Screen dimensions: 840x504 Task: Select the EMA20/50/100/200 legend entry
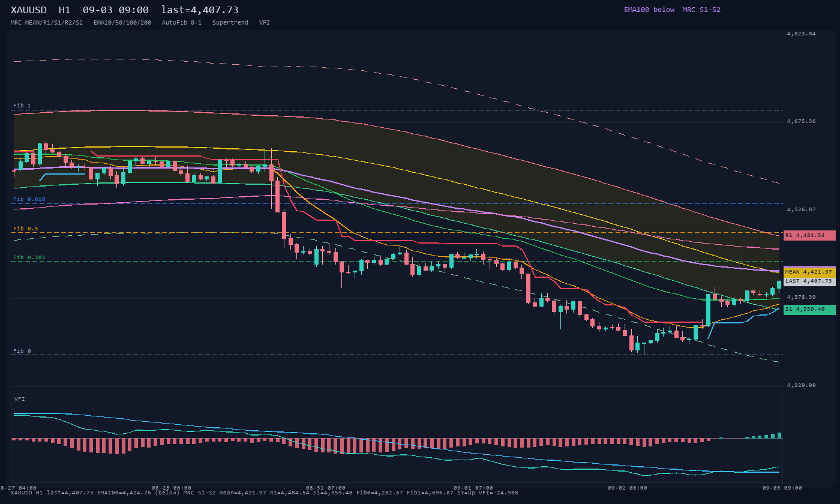point(122,22)
